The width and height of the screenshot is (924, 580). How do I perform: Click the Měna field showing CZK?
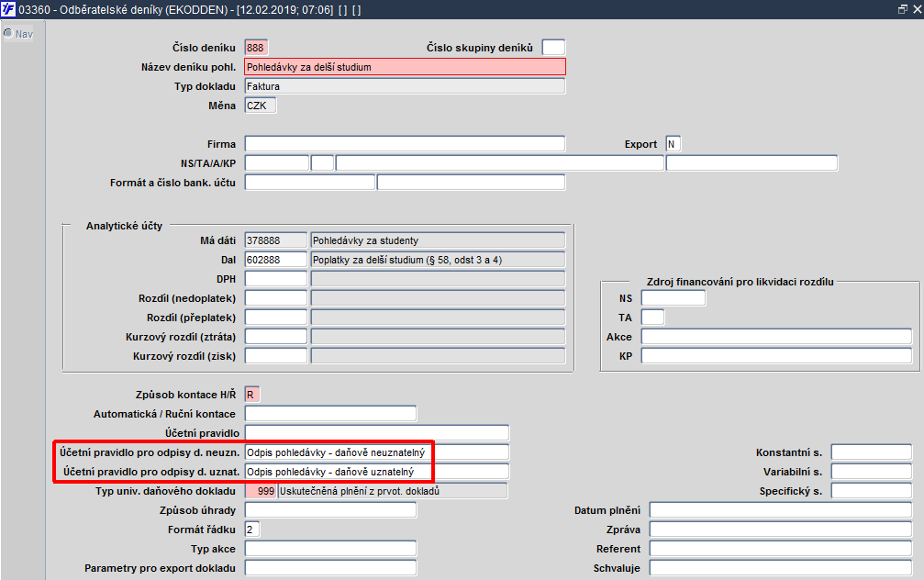[x=260, y=106]
